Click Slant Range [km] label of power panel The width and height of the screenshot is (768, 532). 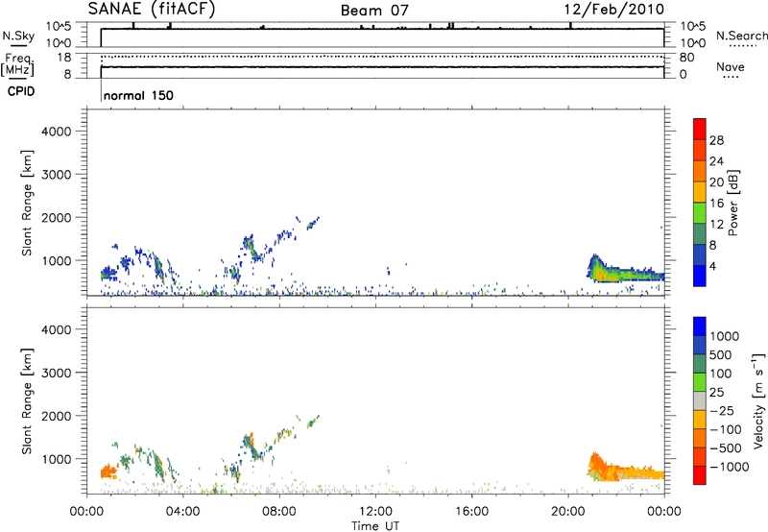click(x=27, y=203)
